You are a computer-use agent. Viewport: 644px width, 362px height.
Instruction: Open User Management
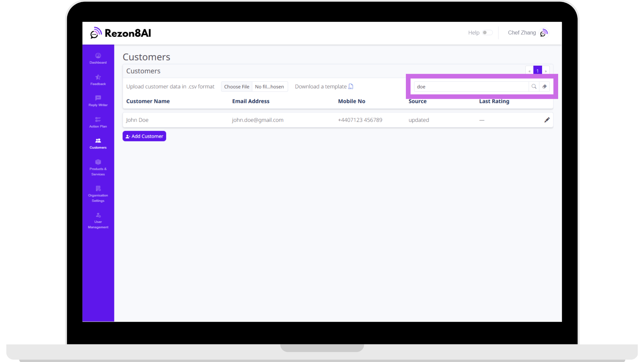[98, 220]
